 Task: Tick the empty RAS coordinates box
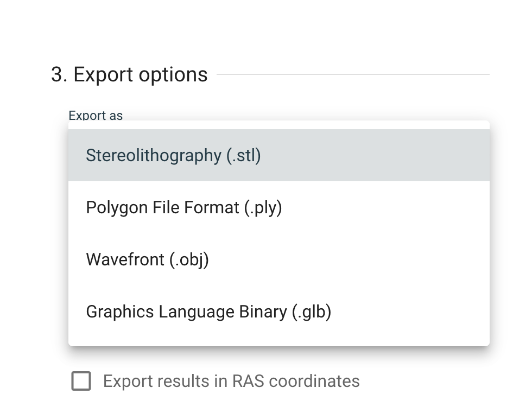click(x=81, y=381)
